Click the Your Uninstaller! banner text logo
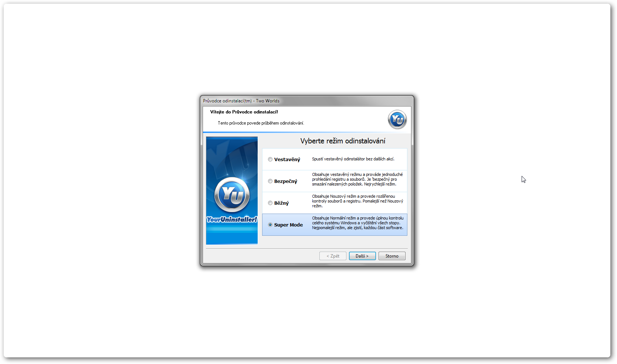Viewport: 617px width, 364px height. pyautogui.click(x=232, y=220)
